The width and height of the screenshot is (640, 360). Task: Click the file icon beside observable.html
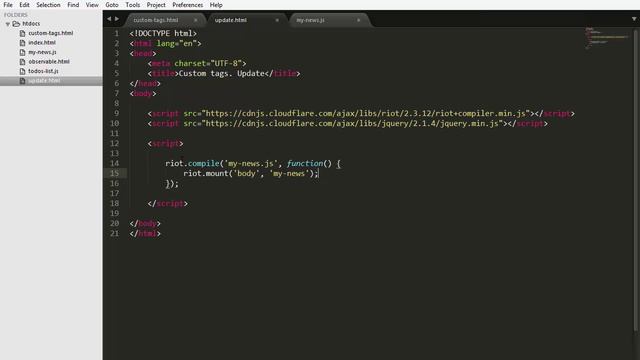coord(22,62)
